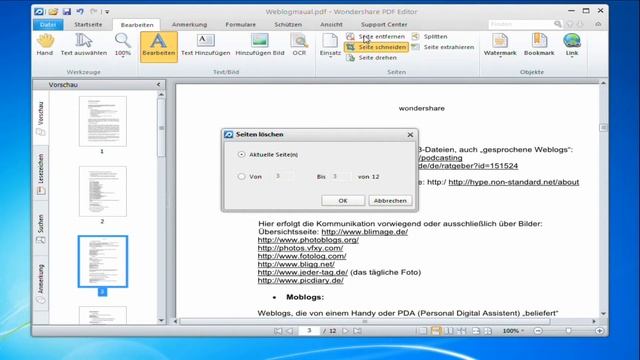Click the document vertical scroll up arrow
640x360 pixels.
(603, 84)
